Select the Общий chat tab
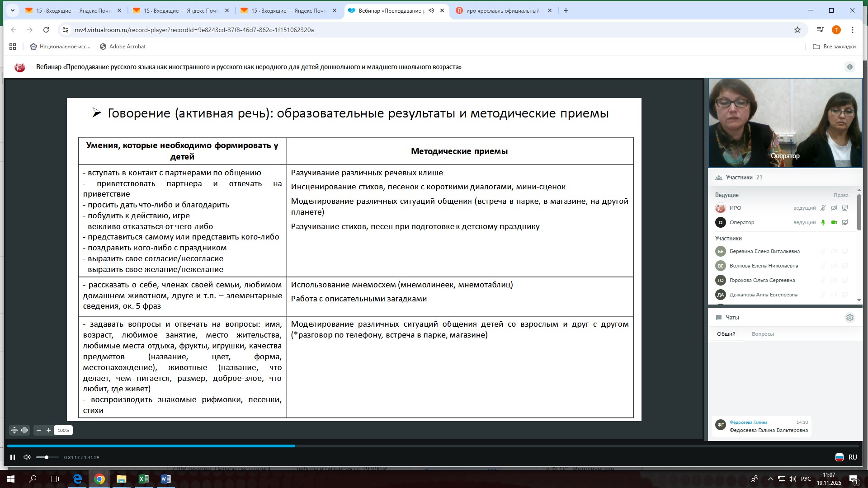 point(726,334)
